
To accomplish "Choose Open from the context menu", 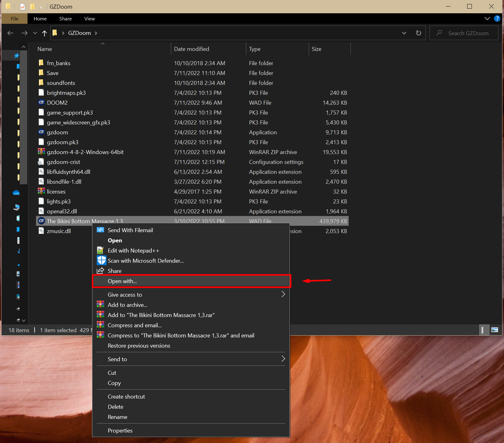I will (x=192, y=240).
